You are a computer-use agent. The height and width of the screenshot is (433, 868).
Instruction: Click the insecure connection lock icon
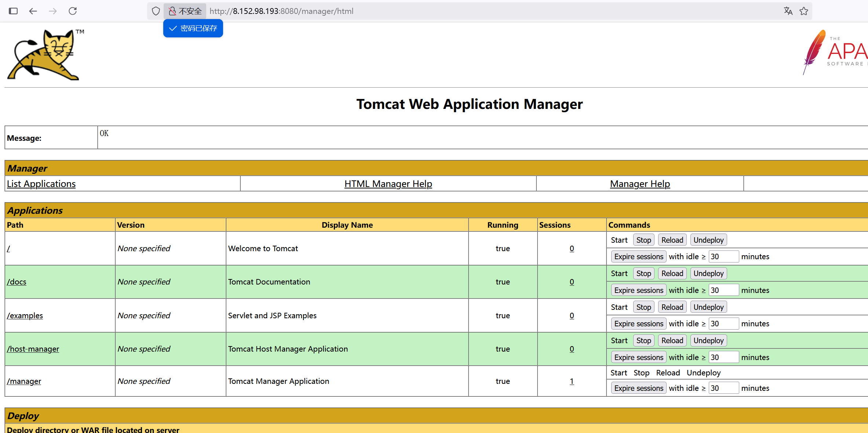pyautogui.click(x=172, y=11)
